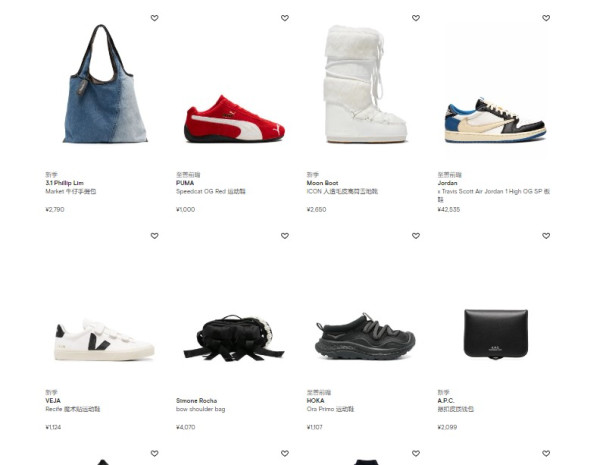Heart the white Moon Boot
This screenshot has height=465, width=600.
416,18
